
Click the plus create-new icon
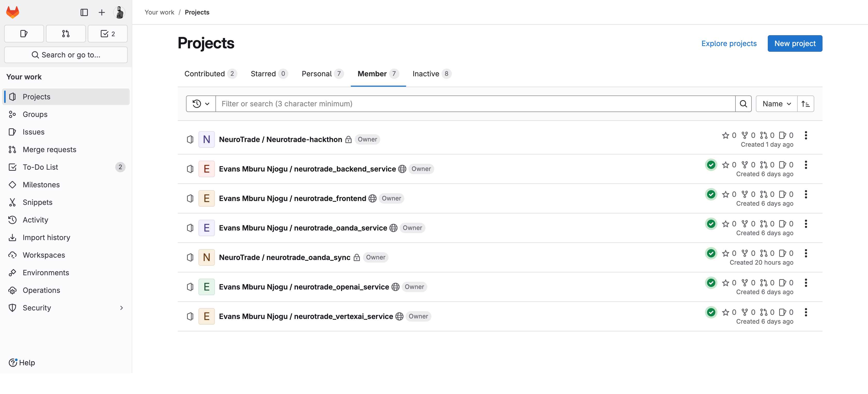pos(102,12)
